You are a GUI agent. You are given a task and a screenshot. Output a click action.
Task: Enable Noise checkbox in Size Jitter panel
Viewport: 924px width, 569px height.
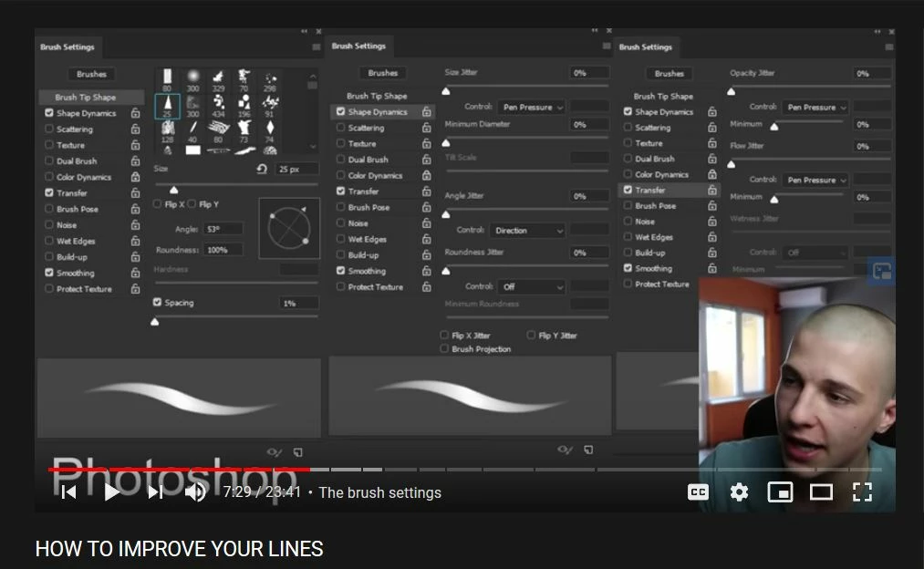340,222
